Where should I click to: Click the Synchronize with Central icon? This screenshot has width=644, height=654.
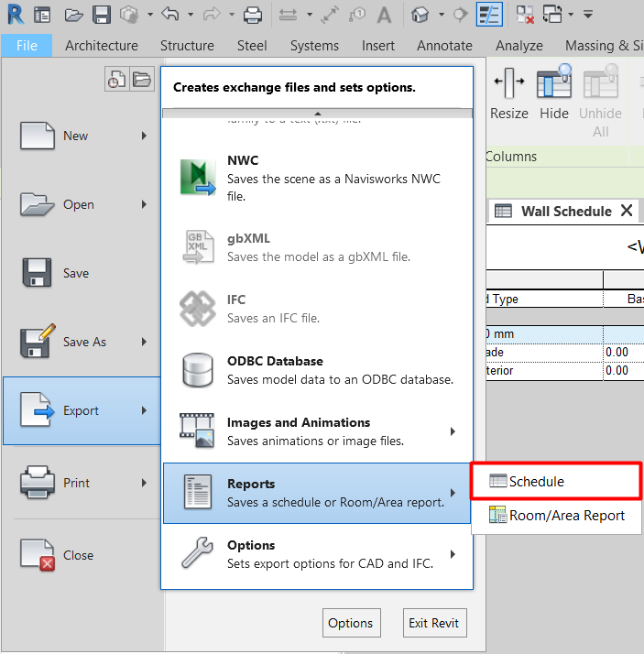[x=129, y=15]
